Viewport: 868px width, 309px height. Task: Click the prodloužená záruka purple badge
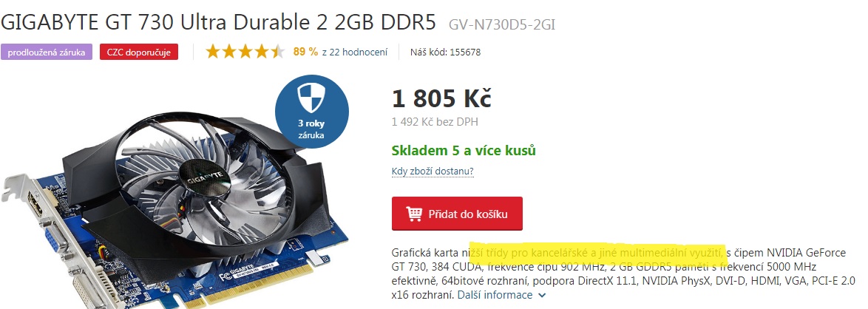click(47, 52)
